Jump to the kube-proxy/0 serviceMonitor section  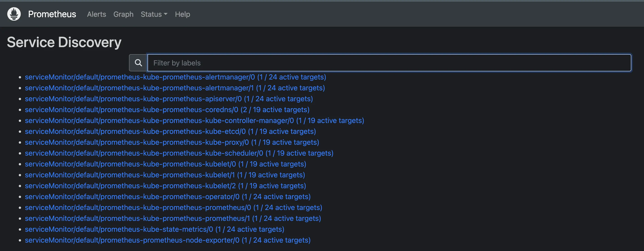[x=172, y=142]
